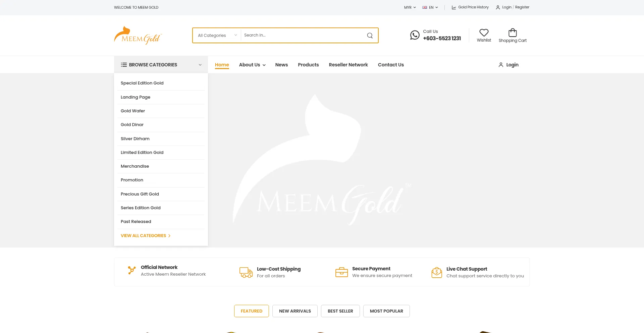
Task: Open Limited Edition Gold category
Action: point(142,153)
